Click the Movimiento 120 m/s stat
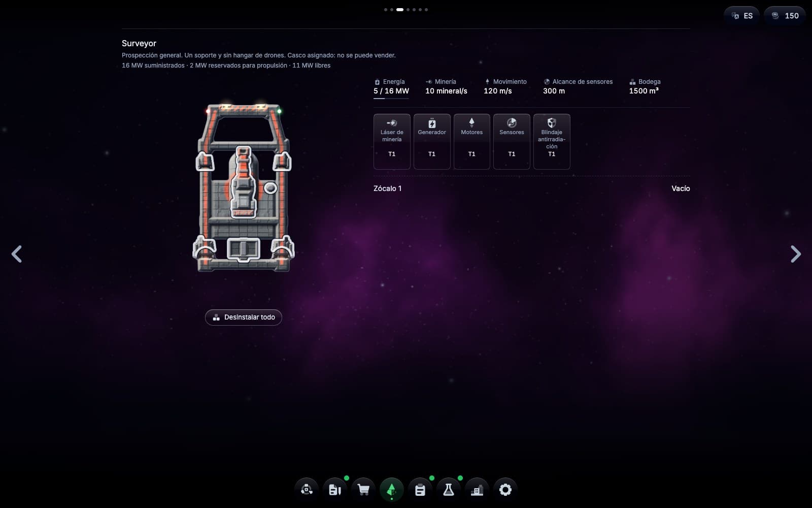This screenshot has width=812, height=508. pos(505,86)
